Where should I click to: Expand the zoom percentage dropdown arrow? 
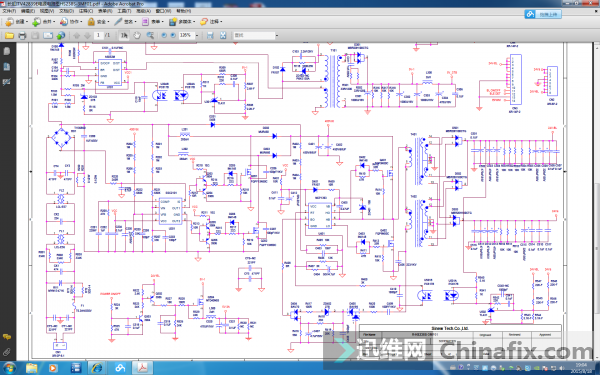(x=197, y=36)
